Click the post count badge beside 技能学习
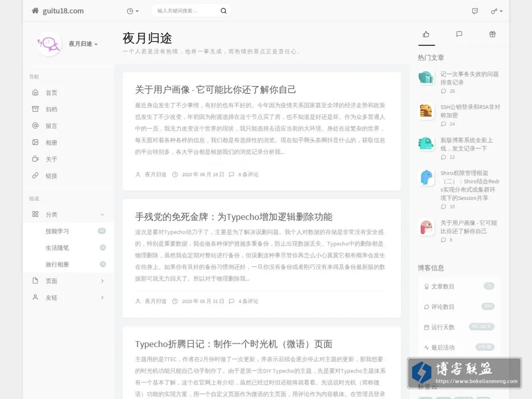This screenshot has height=399, width=532. pos(102,231)
